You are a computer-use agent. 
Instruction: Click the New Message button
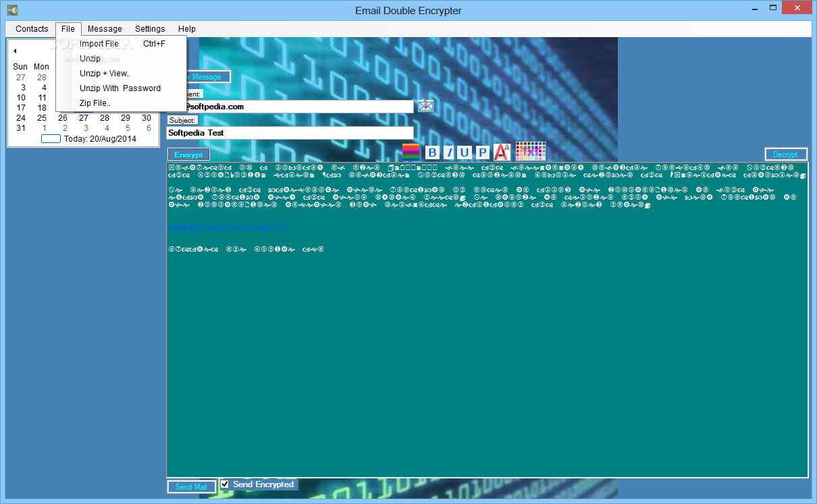tap(208, 77)
